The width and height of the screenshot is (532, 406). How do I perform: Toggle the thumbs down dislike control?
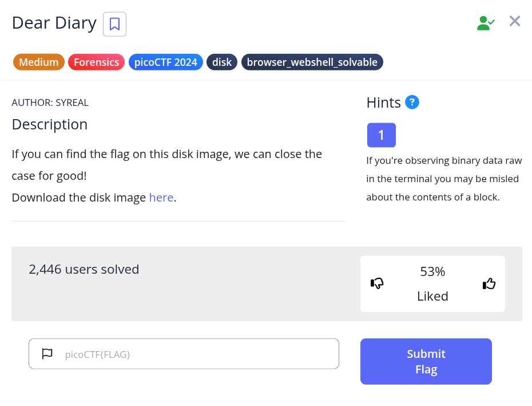coord(377,283)
